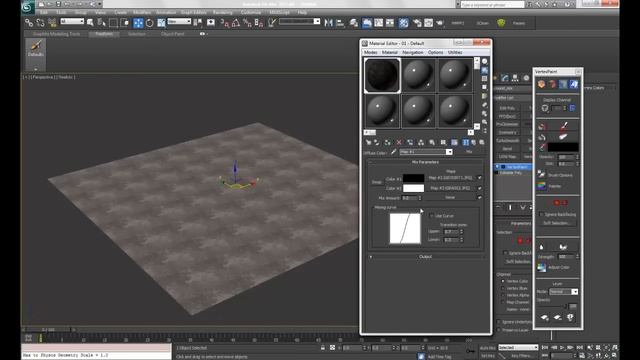Toggle the Mix Amount map enable checkbox

(480, 198)
